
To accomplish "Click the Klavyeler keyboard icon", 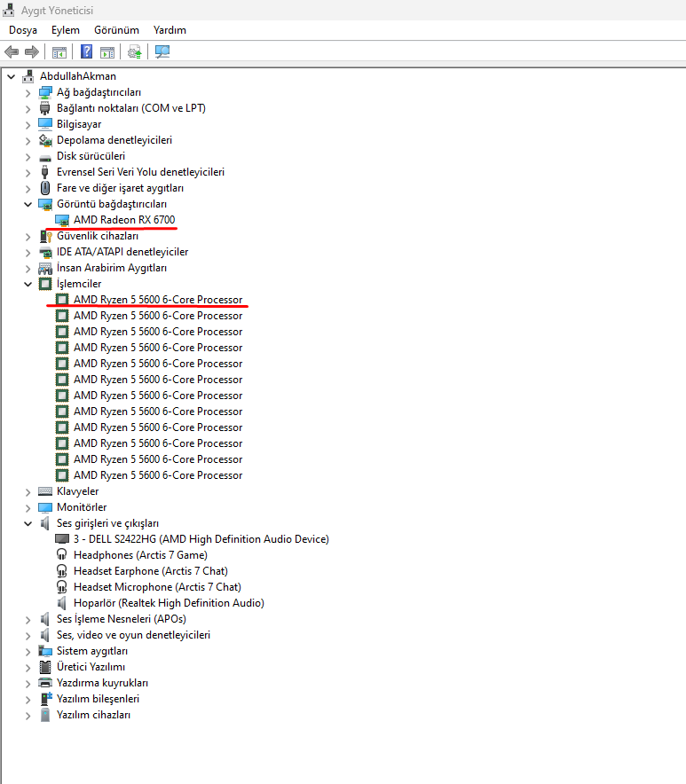I will (45, 491).
